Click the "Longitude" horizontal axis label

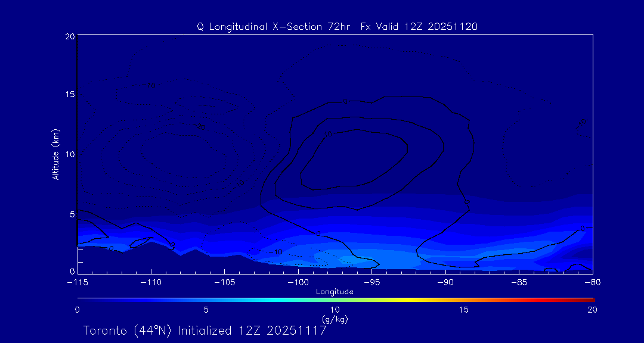pos(335,292)
